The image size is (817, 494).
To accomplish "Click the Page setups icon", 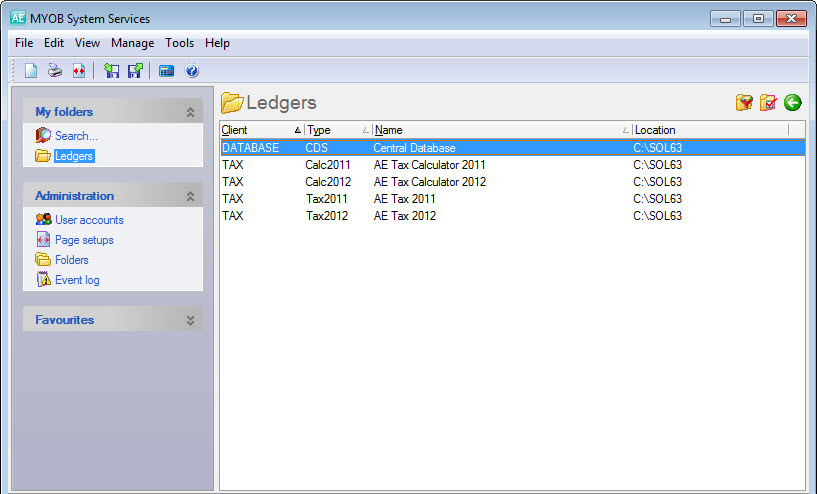I will pos(43,239).
